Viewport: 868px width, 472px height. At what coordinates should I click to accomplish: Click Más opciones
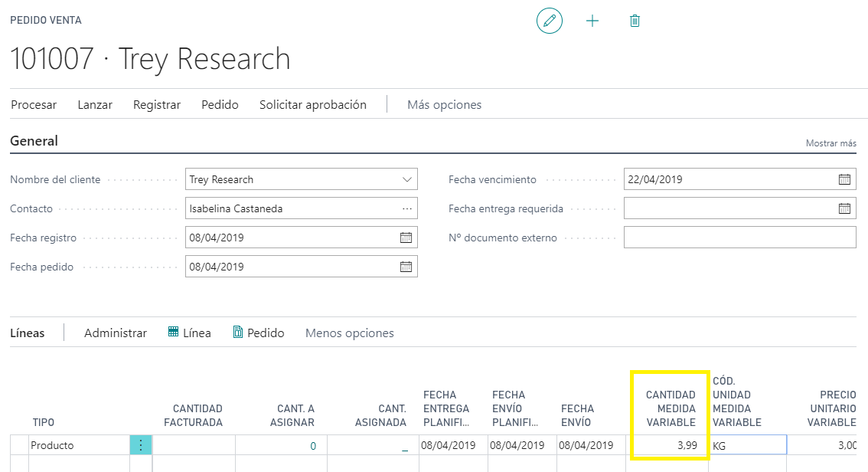click(445, 105)
